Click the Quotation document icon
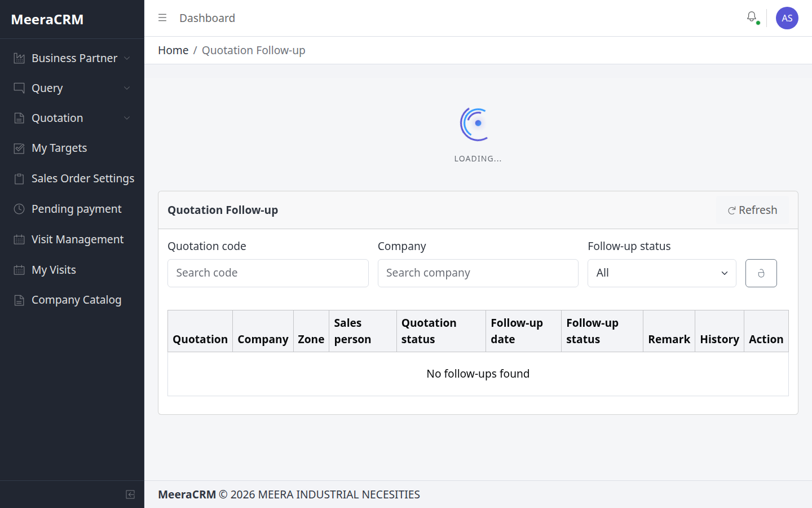 [19, 118]
